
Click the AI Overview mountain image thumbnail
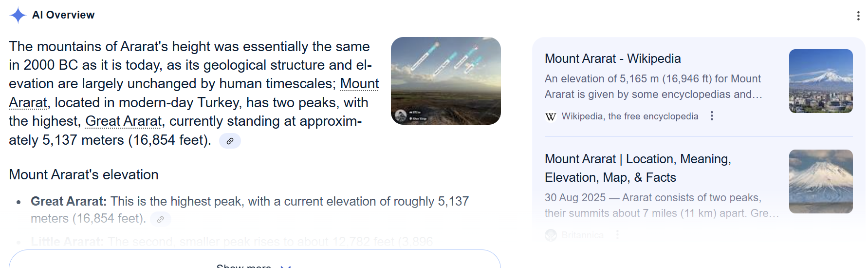[445, 81]
